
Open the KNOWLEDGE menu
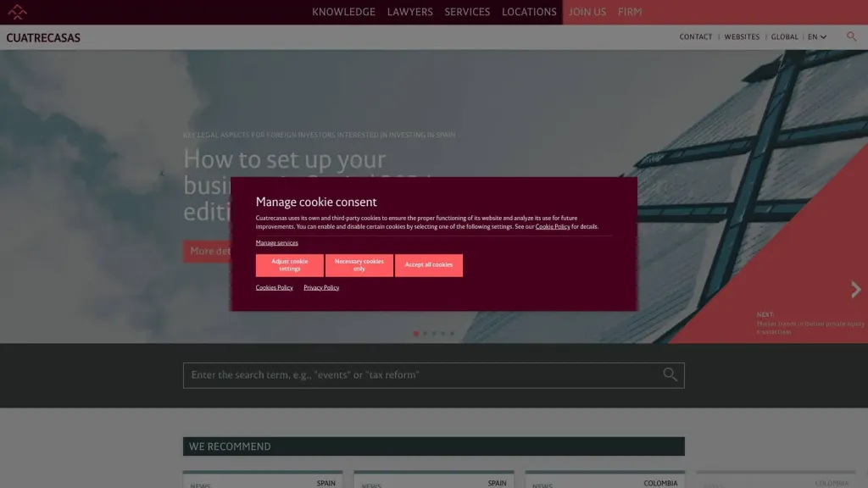tap(343, 12)
